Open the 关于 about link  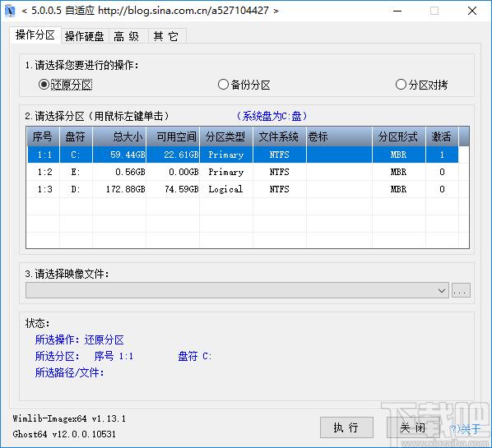(x=466, y=428)
